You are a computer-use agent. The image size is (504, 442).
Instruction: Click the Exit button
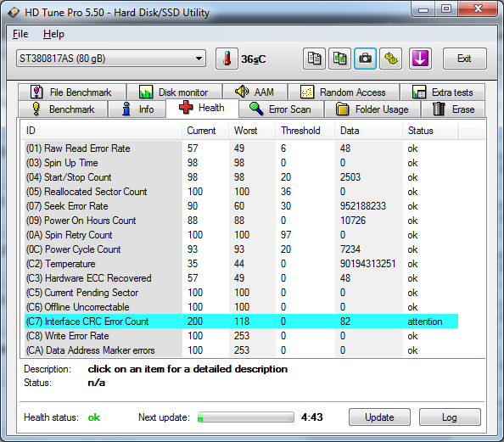pyautogui.click(x=464, y=59)
